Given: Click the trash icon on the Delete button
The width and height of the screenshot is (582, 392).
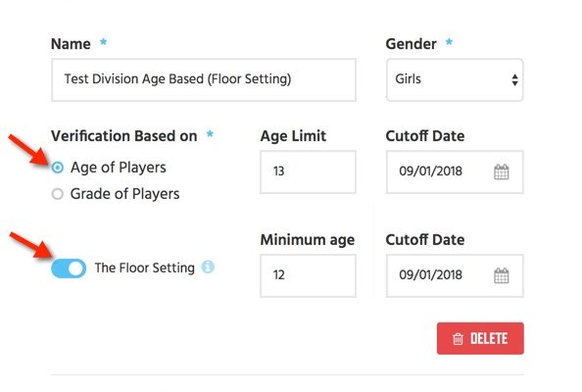Looking at the screenshot, I should [458, 338].
